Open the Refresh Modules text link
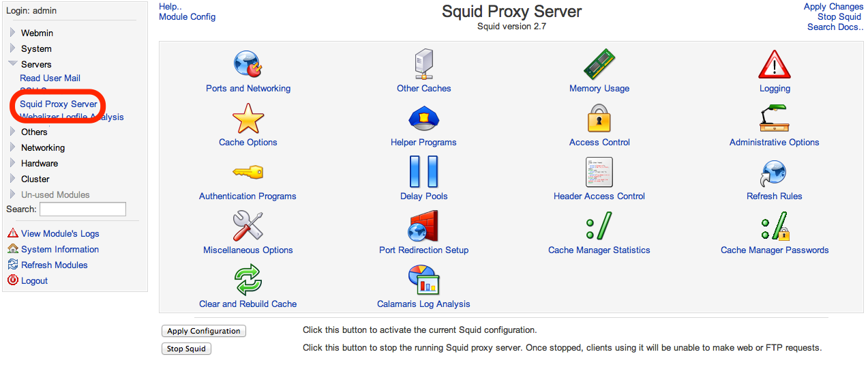Viewport: 868px width, 365px height. click(55, 265)
